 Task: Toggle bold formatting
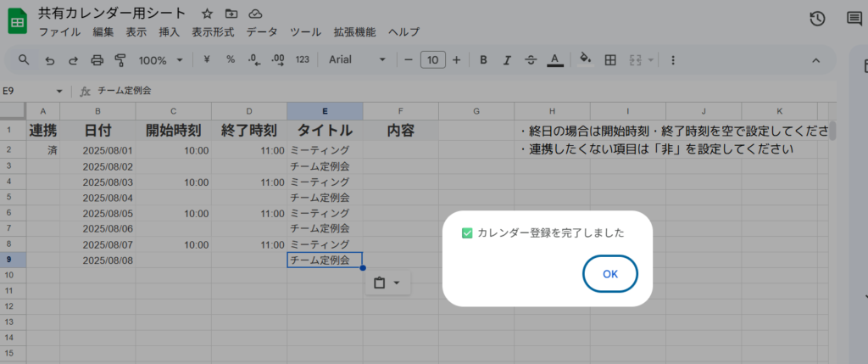(x=483, y=60)
